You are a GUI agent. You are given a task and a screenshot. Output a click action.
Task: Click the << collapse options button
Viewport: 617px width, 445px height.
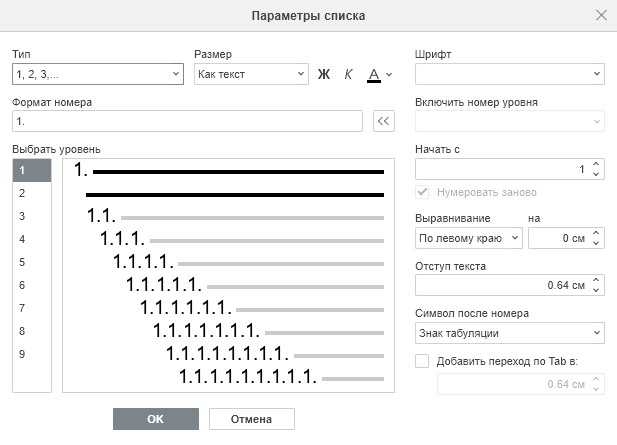tap(384, 121)
